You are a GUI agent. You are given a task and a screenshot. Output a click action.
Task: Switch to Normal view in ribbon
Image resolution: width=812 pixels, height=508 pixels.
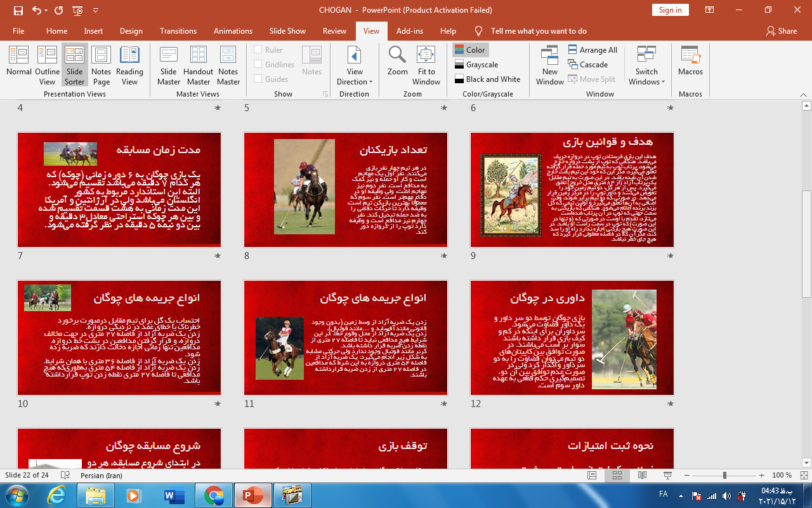(x=19, y=62)
